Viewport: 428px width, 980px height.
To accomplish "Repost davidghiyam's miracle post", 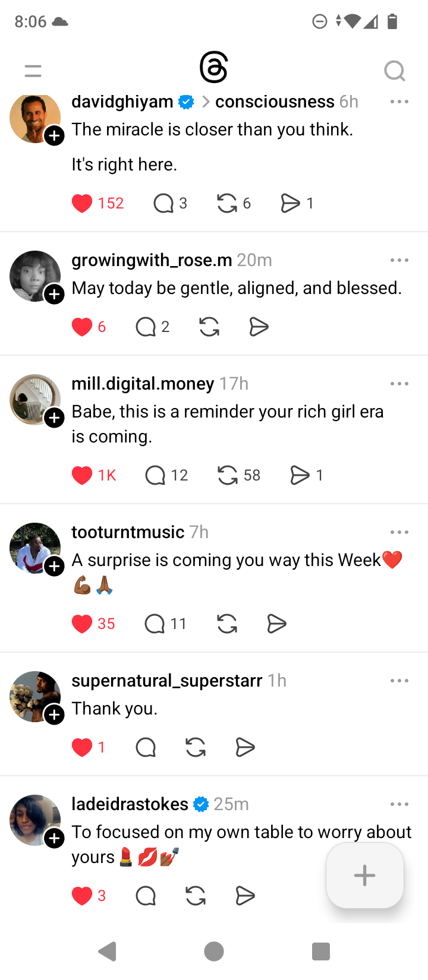I will pos(227,203).
